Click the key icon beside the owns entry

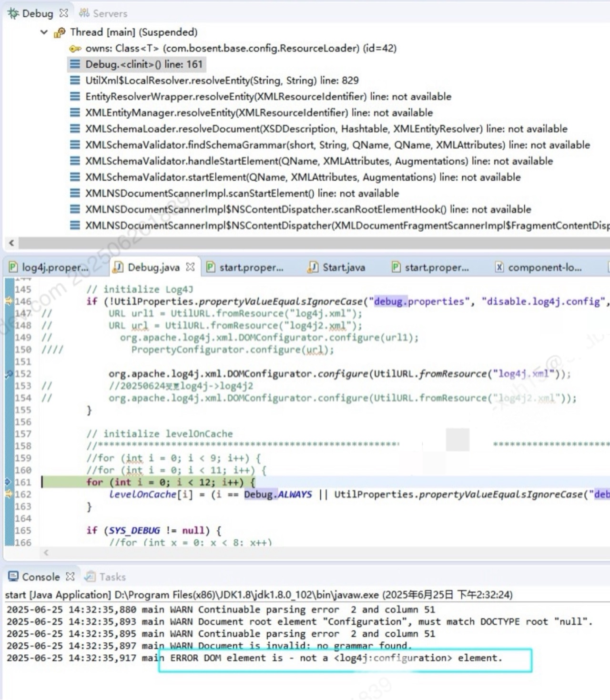click(x=75, y=48)
